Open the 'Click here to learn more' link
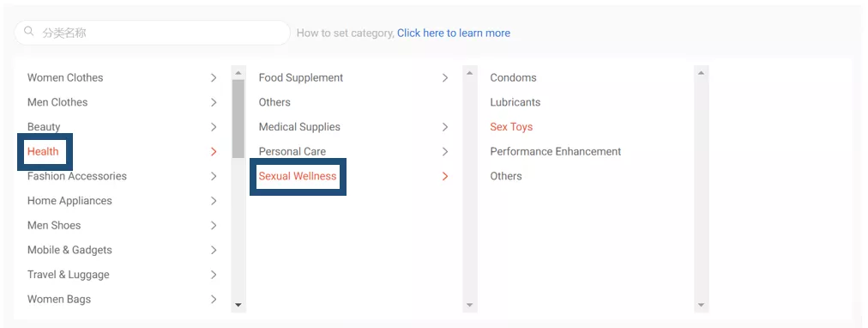Screen dimensions: 868x328 tap(454, 33)
